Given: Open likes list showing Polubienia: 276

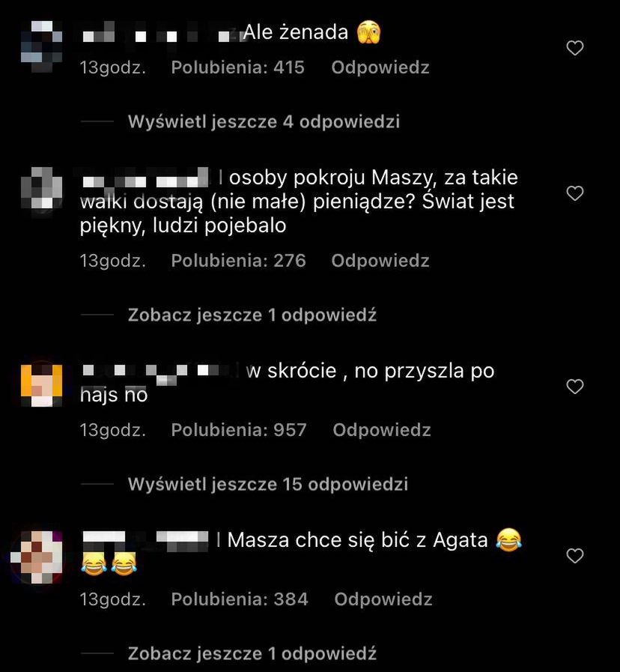Looking at the screenshot, I should tap(238, 261).
